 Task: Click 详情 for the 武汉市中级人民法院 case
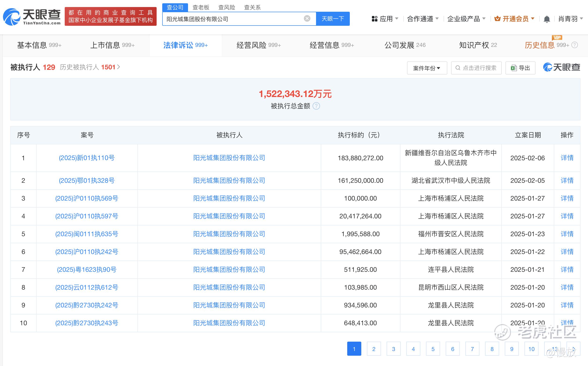(x=567, y=181)
